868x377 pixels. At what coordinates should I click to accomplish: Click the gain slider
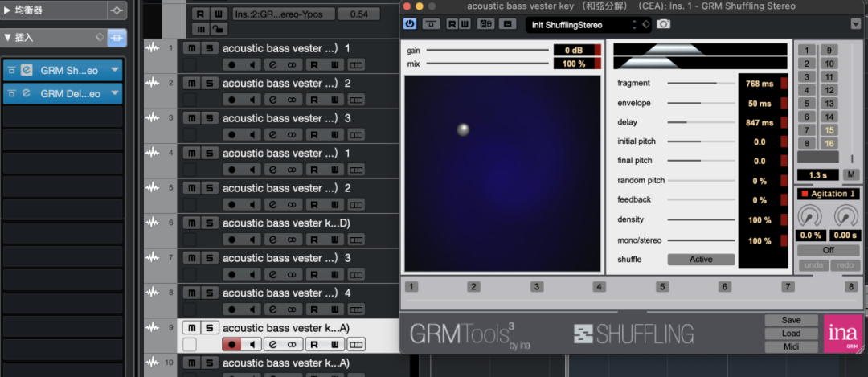tap(487, 50)
